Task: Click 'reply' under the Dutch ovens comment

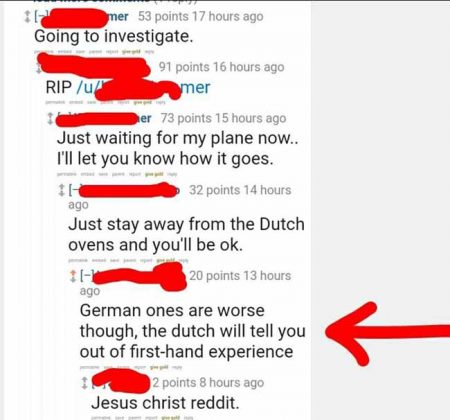Action: click(x=184, y=260)
